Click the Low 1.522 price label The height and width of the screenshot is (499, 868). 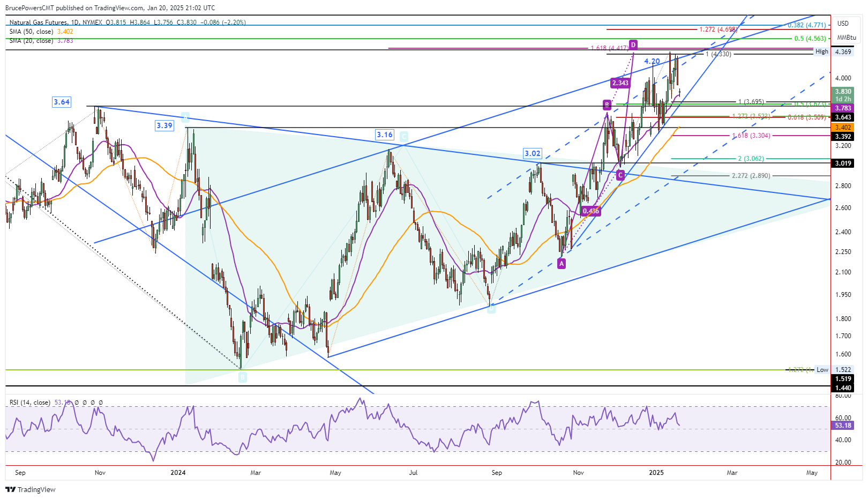(x=833, y=370)
